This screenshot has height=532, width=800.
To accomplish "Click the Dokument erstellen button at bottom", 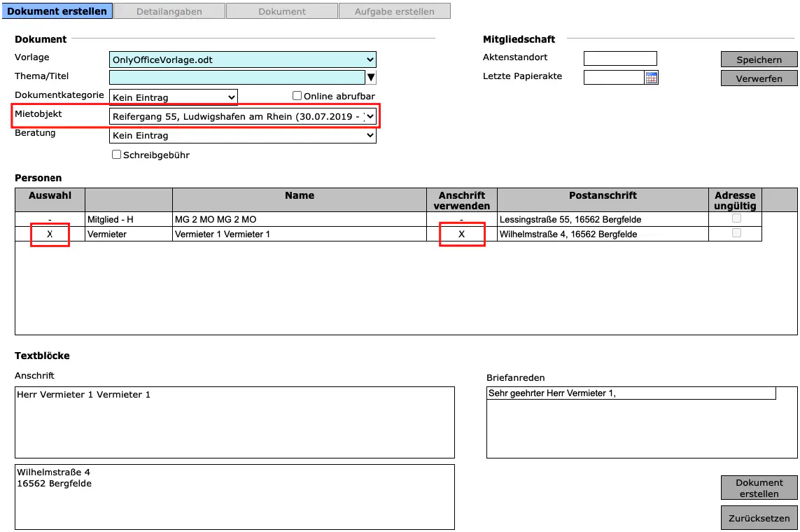I will (x=759, y=488).
